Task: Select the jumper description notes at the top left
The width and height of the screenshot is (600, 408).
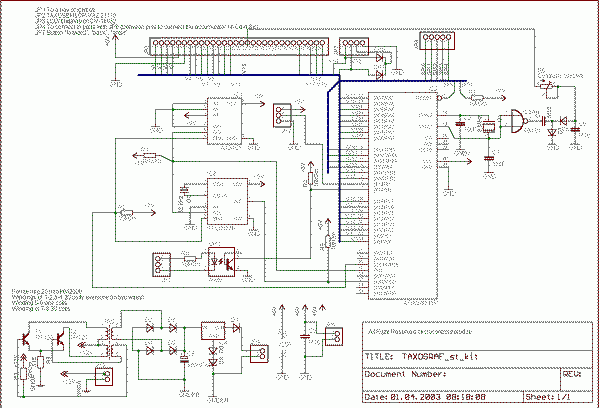Action: [x=145, y=21]
